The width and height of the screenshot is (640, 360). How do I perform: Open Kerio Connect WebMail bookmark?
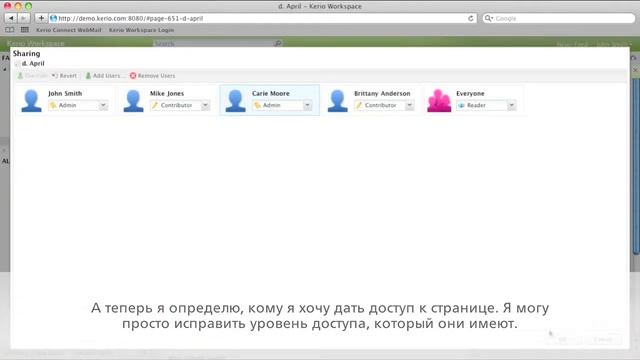pos(69,30)
